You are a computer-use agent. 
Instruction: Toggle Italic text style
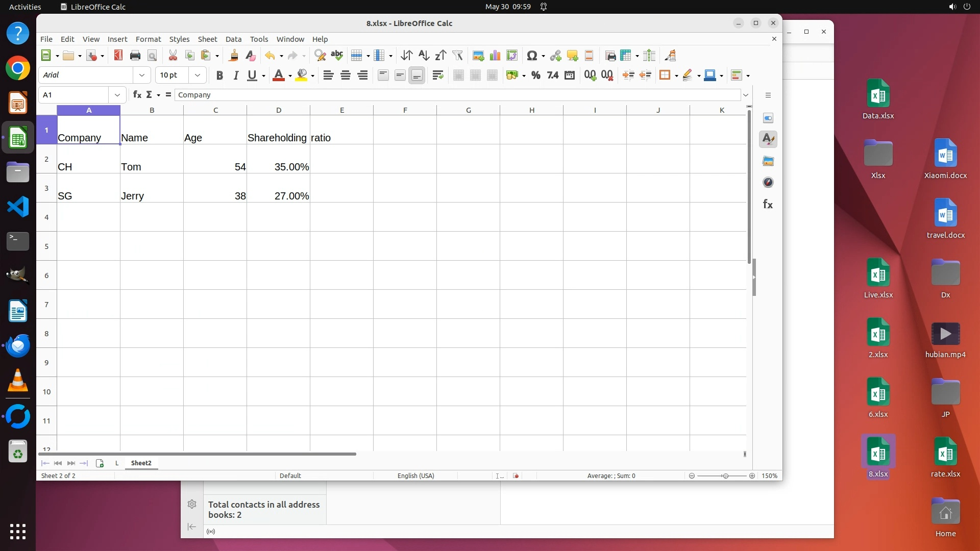[236, 76]
